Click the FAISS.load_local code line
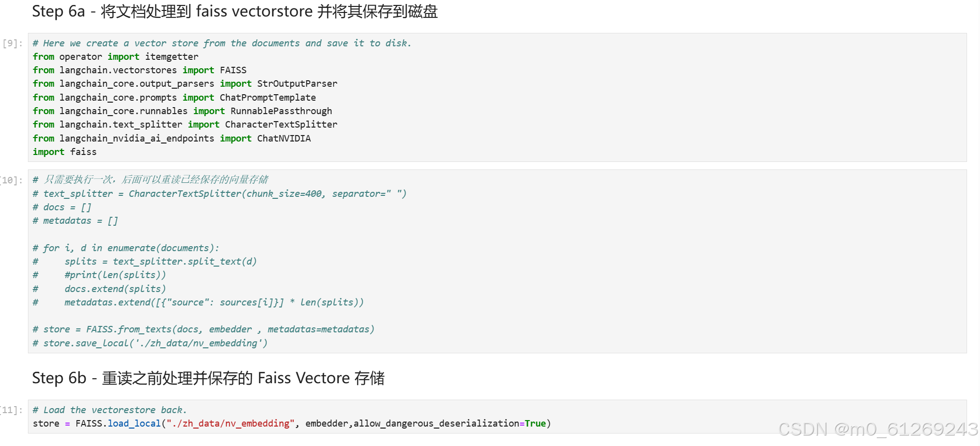Viewport: 980px width, 446px height. coord(292,424)
